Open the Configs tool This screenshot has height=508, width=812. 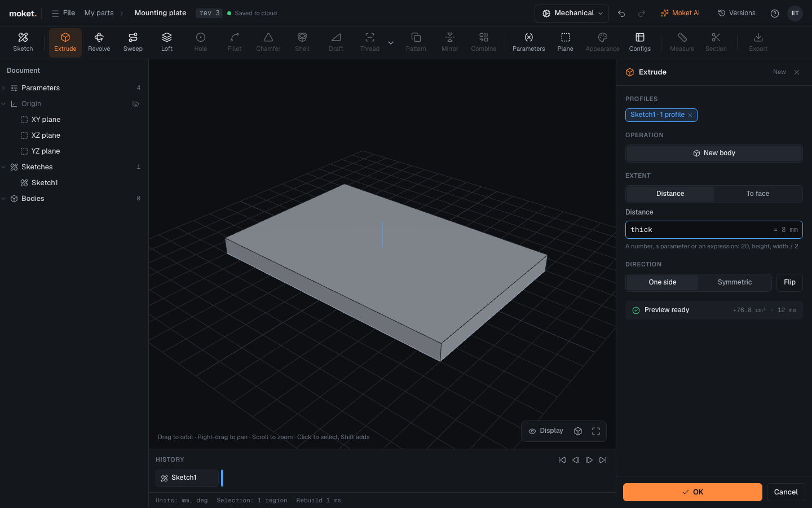pos(640,42)
